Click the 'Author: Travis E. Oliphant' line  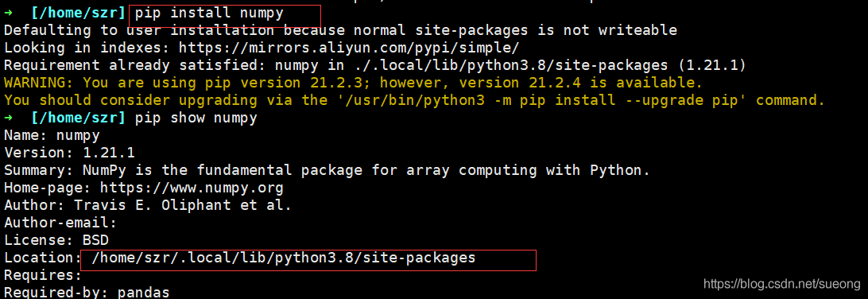coord(148,205)
